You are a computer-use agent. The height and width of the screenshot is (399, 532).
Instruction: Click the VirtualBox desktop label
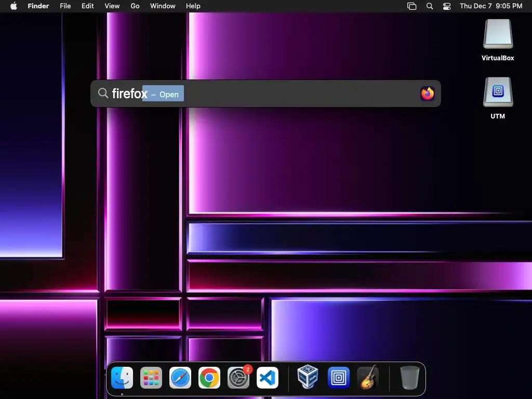click(x=498, y=58)
